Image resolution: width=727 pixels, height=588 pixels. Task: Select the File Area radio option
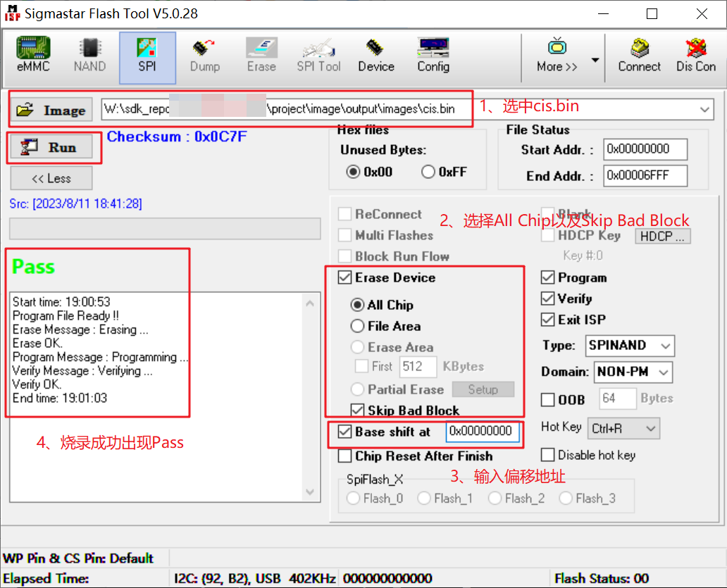tap(357, 326)
